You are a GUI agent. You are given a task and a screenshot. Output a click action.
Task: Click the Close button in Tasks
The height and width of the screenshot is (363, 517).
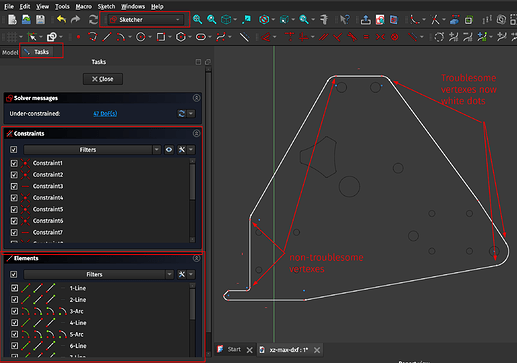[x=103, y=79]
